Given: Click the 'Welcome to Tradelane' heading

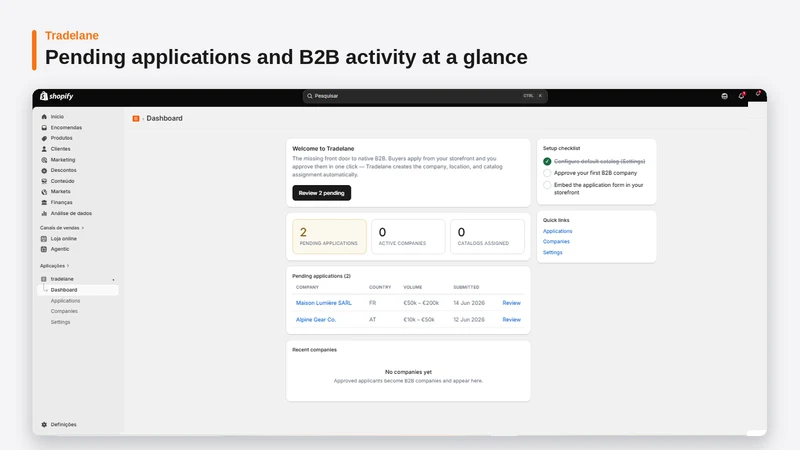Looking at the screenshot, I should (x=323, y=148).
